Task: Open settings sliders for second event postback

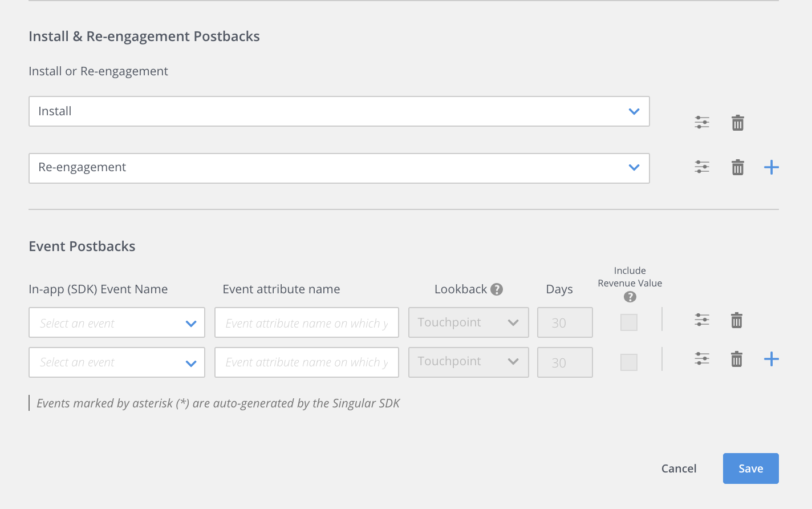Action: click(702, 358)
